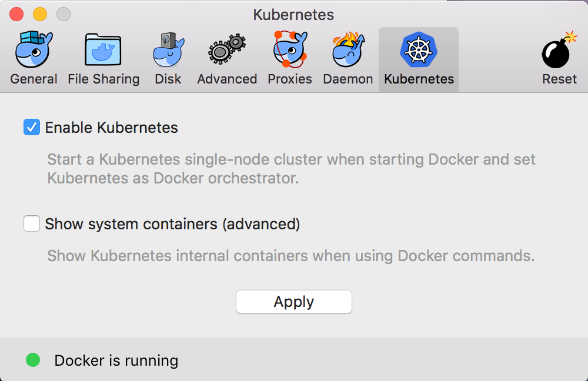The width and height of the screenshot is (588, 381).
Task: Click the "Show system containers (advanced)" label
Action: (172, 224)
